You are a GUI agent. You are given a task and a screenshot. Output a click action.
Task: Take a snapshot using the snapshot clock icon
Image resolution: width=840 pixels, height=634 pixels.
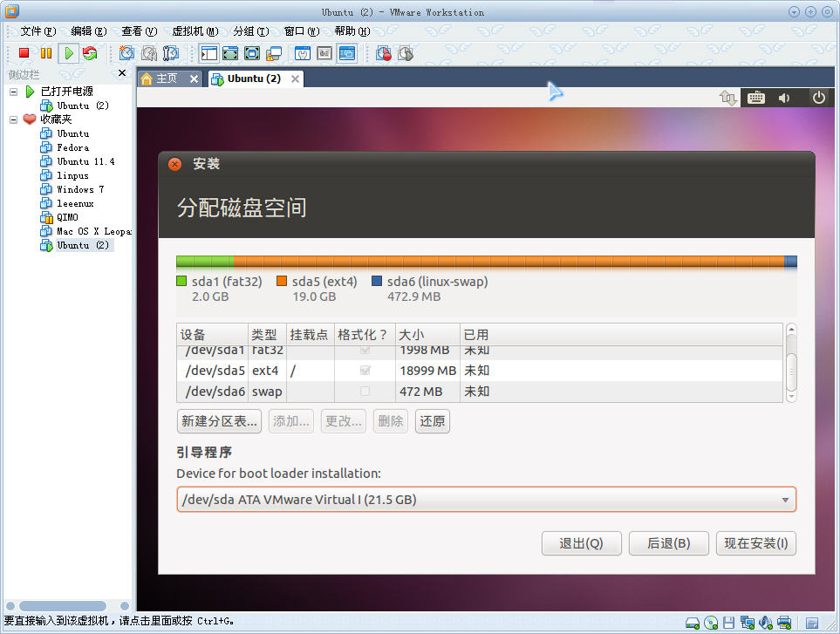pos(126,53)
